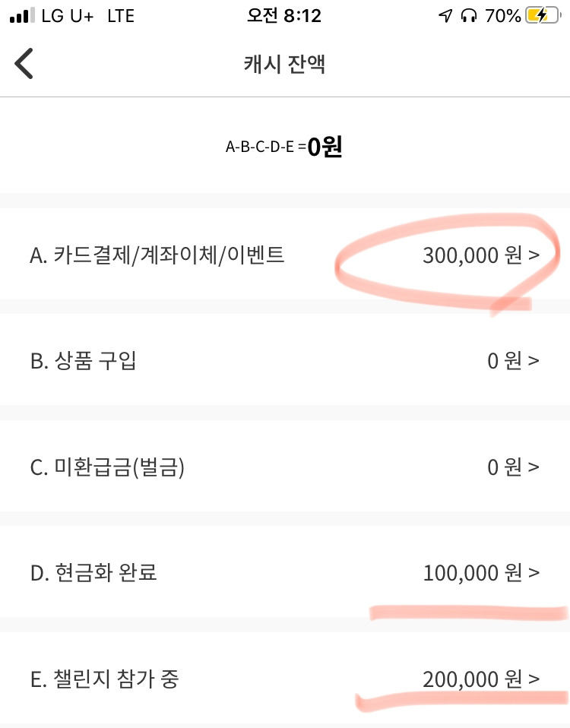
Task: Expand the chevron on 미환급금(벌금) row
Action: click(x=534, y=467)
